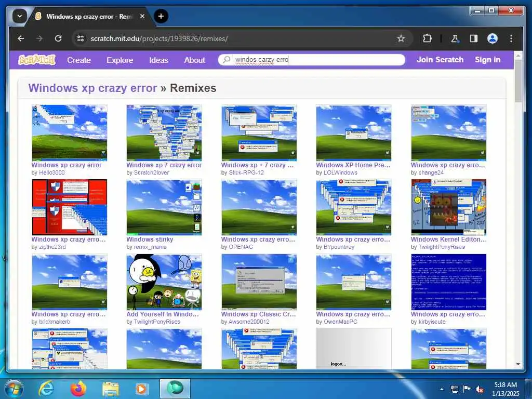The image size is (532, 399).
Task: Open the profile avatar icon
Action: (493, 38)
